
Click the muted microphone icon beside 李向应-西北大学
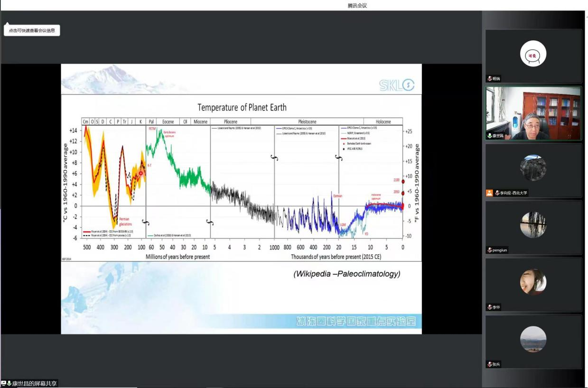point(497,193)
